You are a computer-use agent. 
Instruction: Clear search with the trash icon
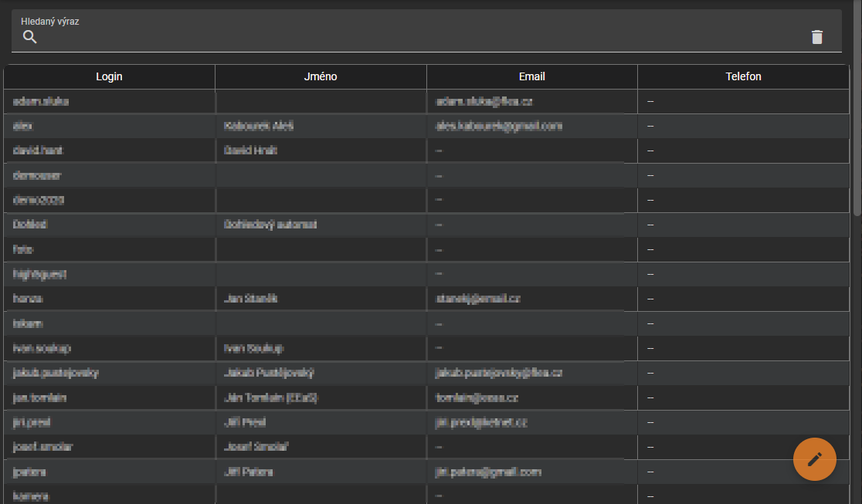coord(817,37)
